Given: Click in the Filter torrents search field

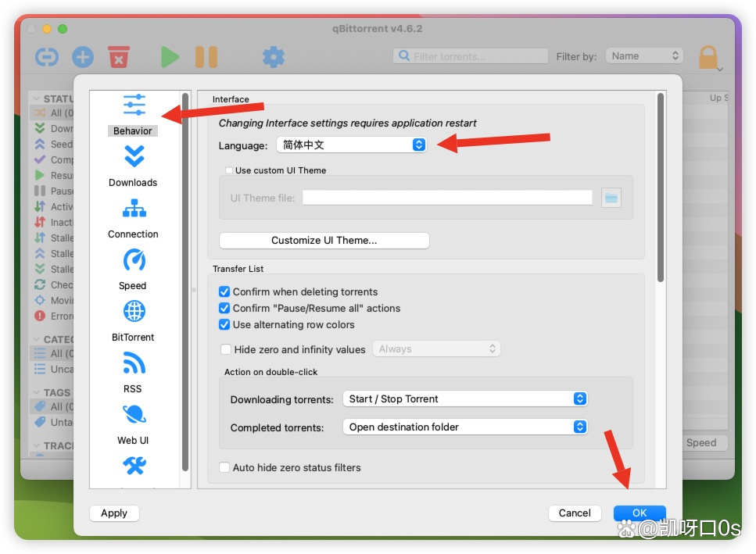Looking at the screenshot, I should [x=471, y=56].
